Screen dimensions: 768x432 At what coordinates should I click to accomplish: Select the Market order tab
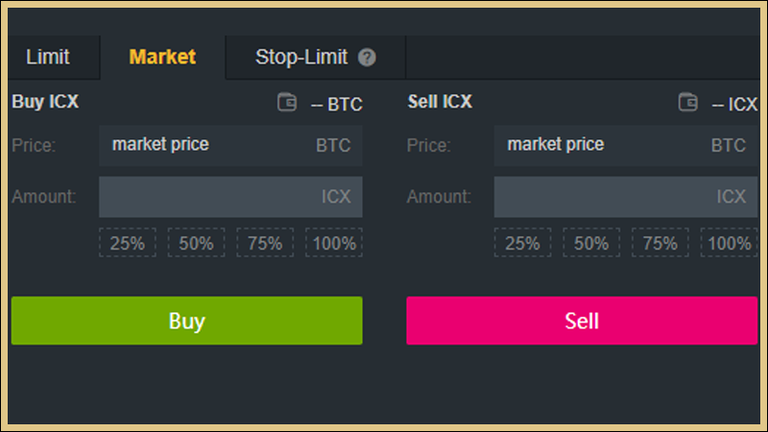(x=163, y=57)
